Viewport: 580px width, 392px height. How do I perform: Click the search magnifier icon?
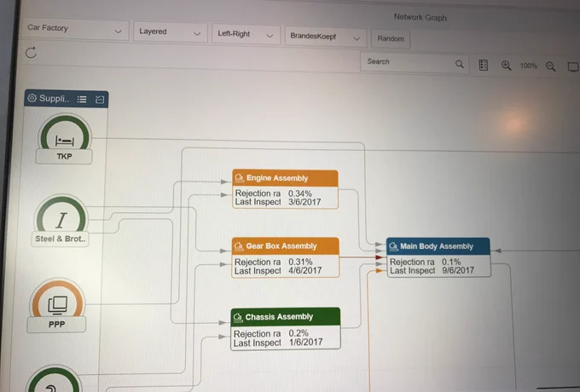coord(460,64)
